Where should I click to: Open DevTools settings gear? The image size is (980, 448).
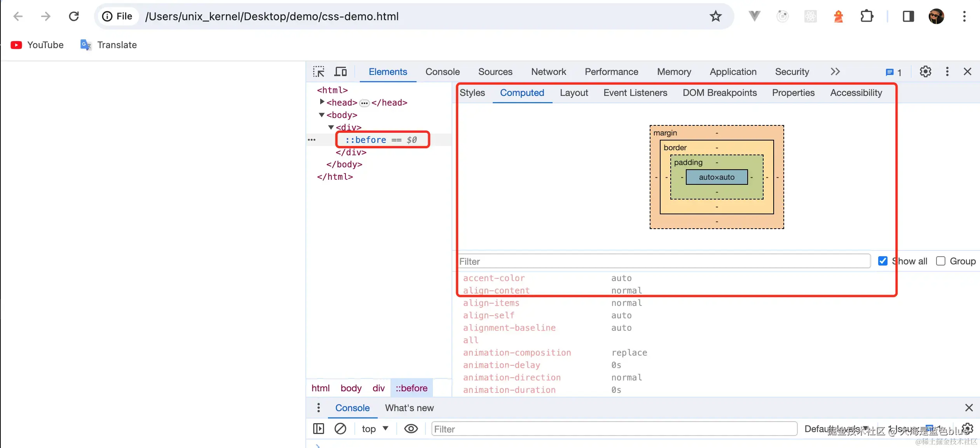pos(925,72)
